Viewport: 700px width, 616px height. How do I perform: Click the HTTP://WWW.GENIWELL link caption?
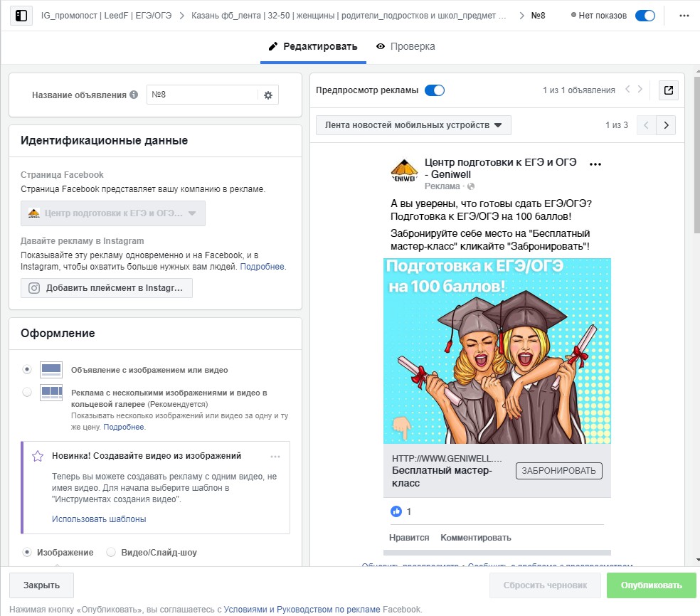pyautogui.click(x=447, y=458)
